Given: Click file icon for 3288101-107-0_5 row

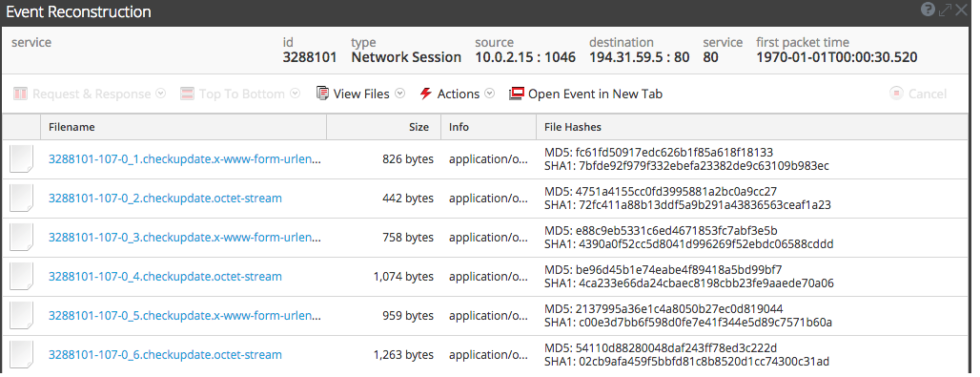Looking at the screenshot, I should tap(21, 316).
